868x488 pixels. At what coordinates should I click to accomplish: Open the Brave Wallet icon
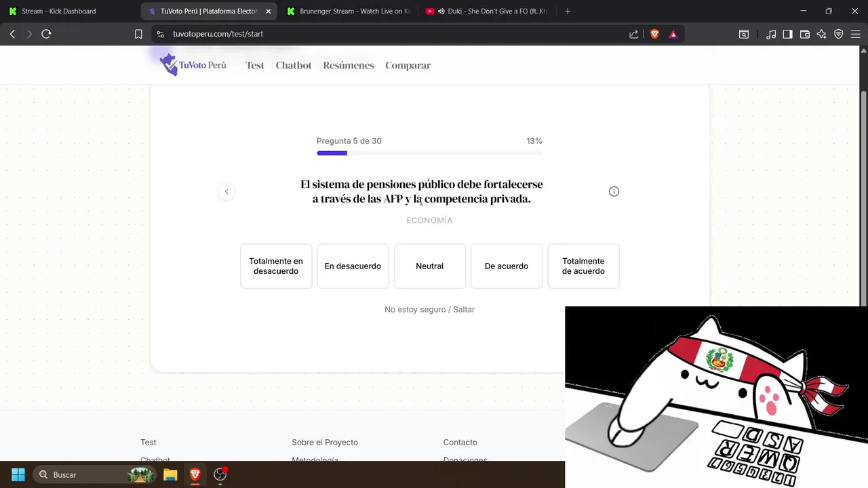click(805, 34)
